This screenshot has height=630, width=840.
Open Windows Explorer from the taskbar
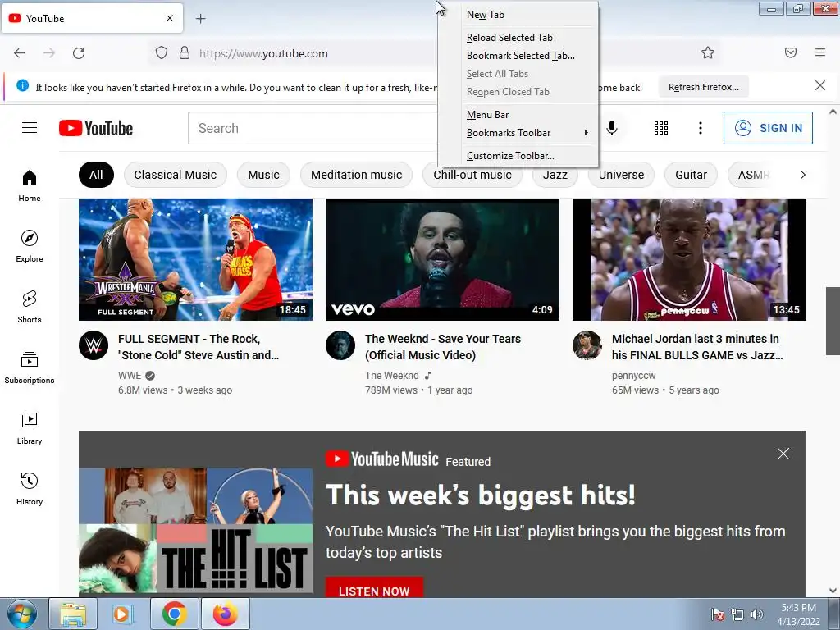[73, 614]
